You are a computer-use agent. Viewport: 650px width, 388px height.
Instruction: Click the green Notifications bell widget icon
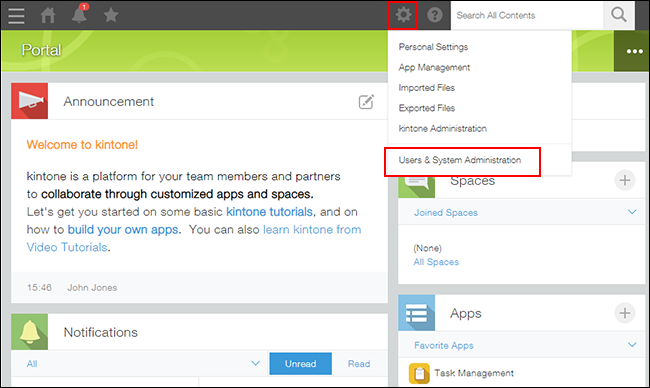point(29,332)
